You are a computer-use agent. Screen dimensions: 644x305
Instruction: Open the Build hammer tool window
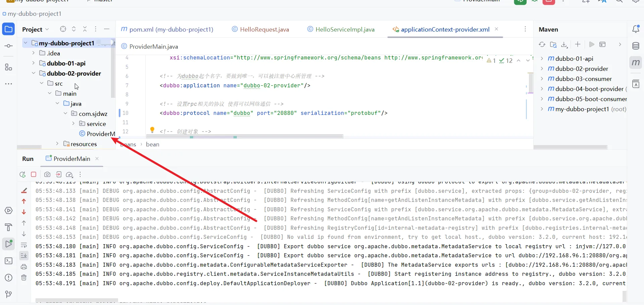point(9,227)
